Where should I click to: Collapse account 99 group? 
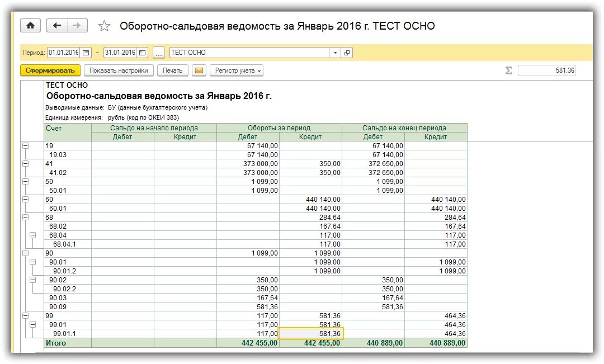[x=25, y=316]
